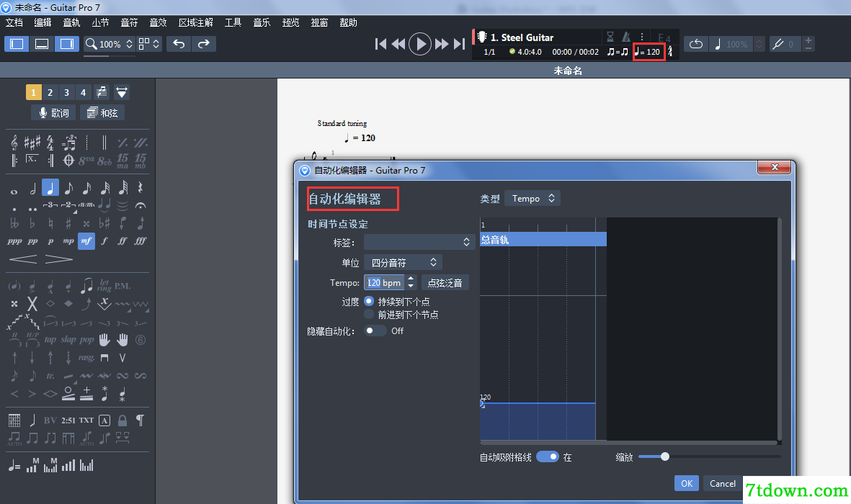Viewport: 851px width, 504px height.
Task: Click the redo arrow in toolbar
Action: (203, 44)
